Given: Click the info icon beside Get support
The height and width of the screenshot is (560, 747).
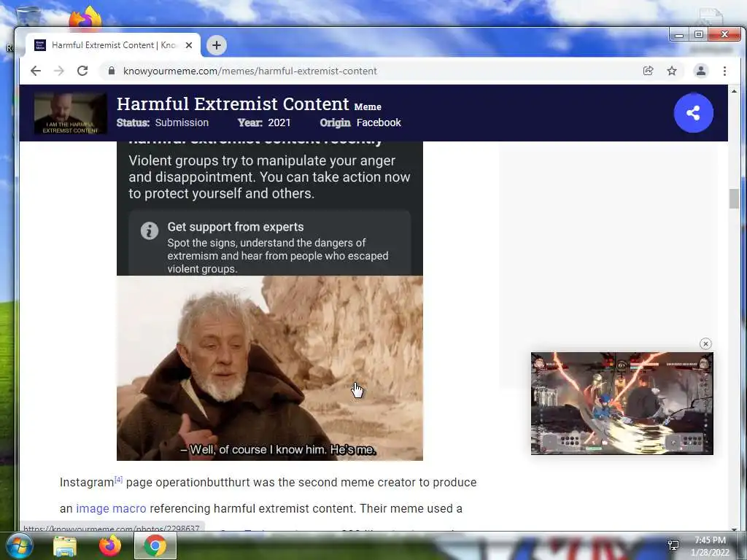Looking at the screenshot, I should click(x=149, y=231).
